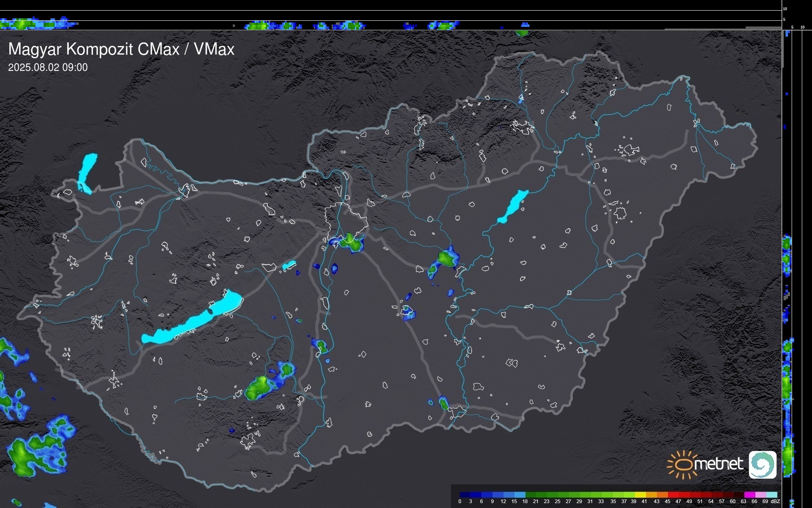
Task: Click the Magyar Kompozit CMax / VMax title
Action: coord(121,49)
